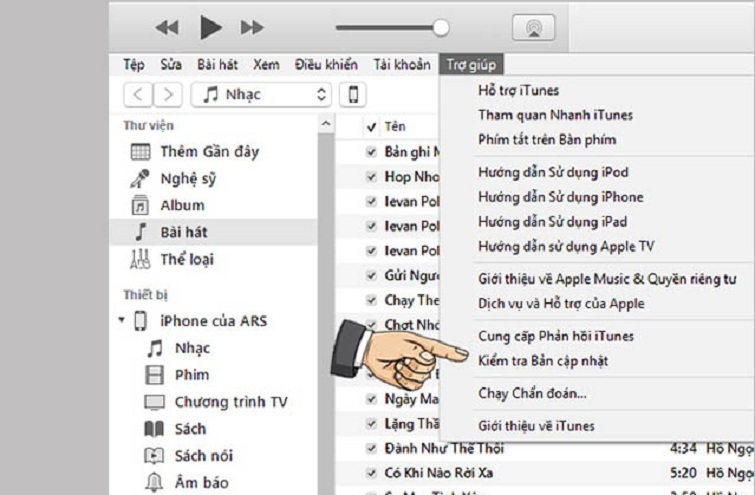Open Nhạc under iPhone device
This screenshot has width=755, height=495.
pyautogui.click(x=193, y=348)
